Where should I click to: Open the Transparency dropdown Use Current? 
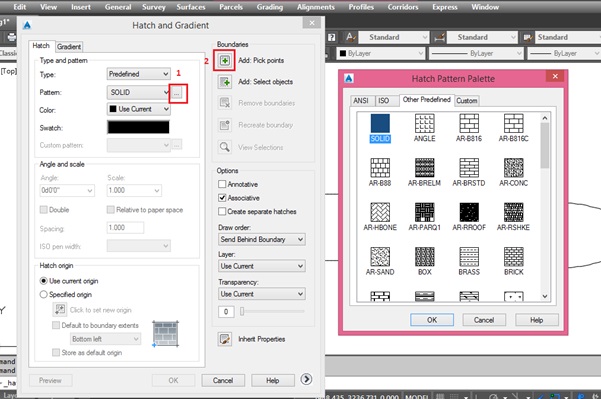(x=262, y=294)
